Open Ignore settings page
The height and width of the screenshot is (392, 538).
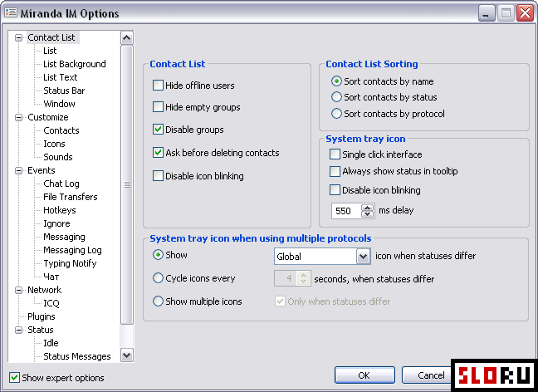[x=56, y=223]
